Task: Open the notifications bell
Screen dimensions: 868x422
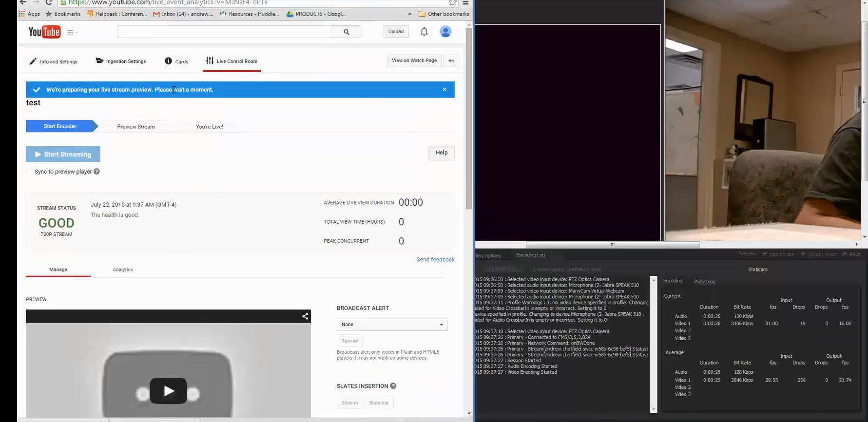Action: pos(424,32)
